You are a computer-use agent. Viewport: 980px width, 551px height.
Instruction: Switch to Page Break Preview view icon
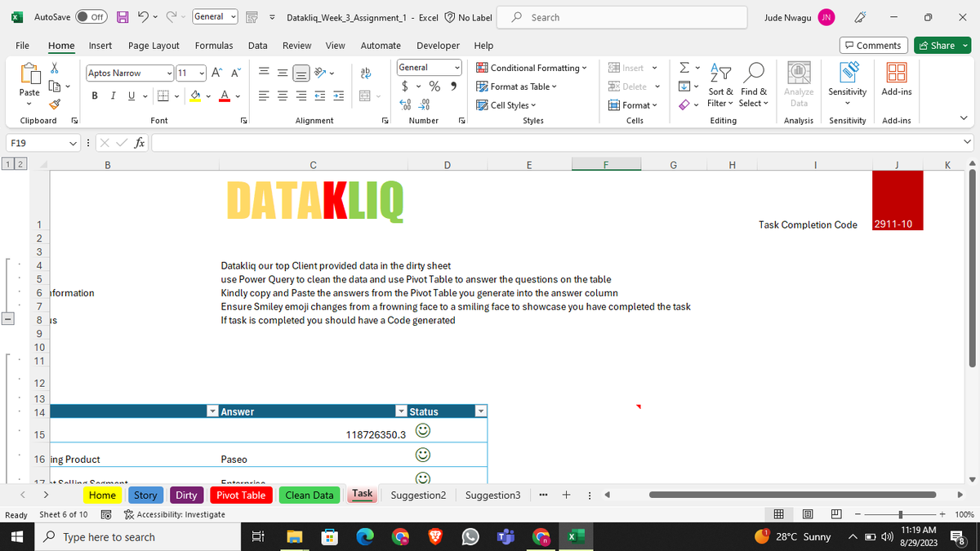coord(836,514)
